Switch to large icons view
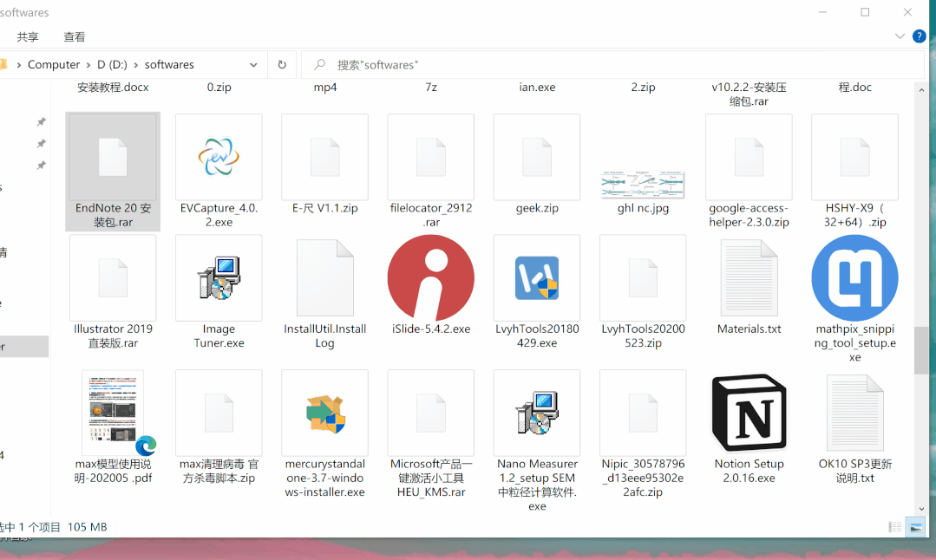This screenshot has height=560, width=936. pos(915,527)
